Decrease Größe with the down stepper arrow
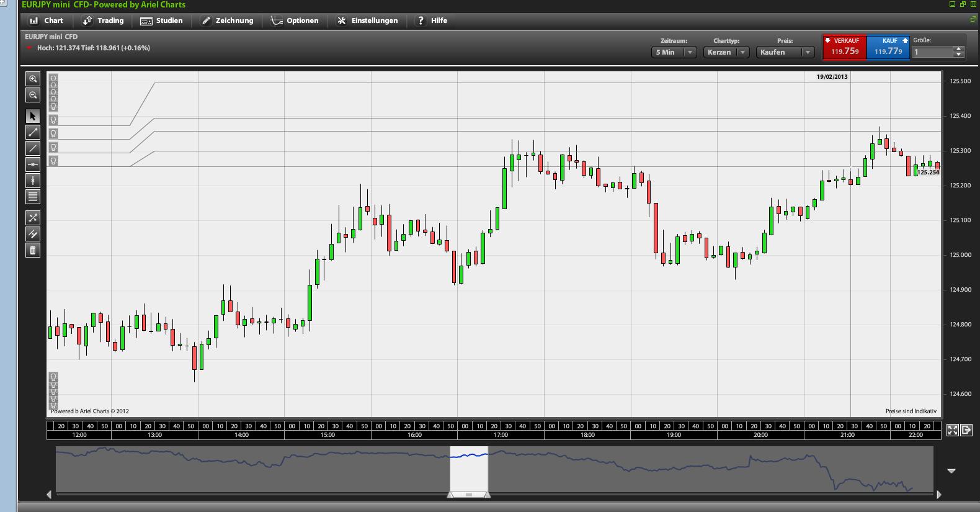This screenshot has width=980, height=512. click(959, 55)
